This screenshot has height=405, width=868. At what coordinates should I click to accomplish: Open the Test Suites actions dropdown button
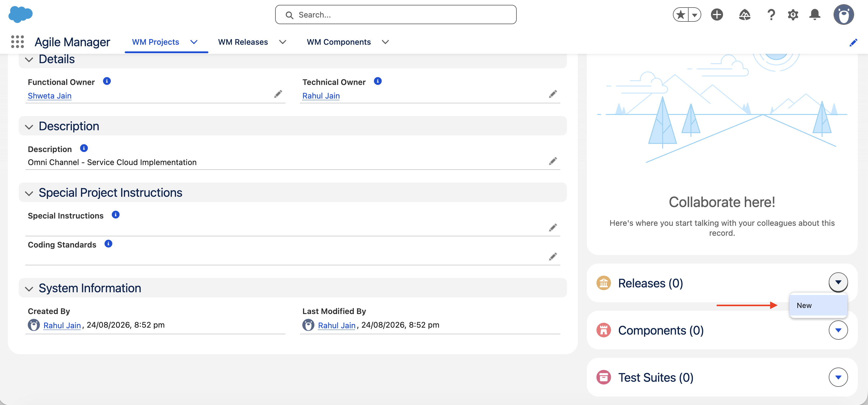pos(838,377)
